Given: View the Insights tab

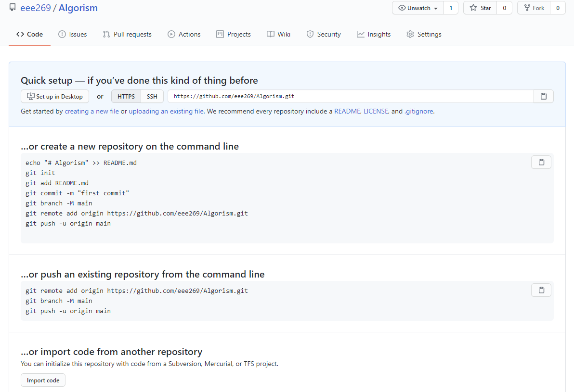Looking at the screenshot, I should click(374, 34).
